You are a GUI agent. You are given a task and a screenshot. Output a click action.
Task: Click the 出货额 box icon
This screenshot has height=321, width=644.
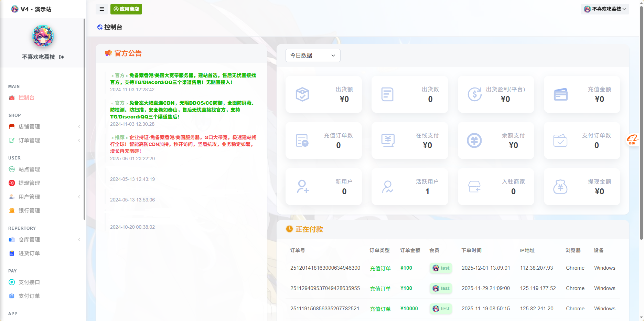(302, 94)
